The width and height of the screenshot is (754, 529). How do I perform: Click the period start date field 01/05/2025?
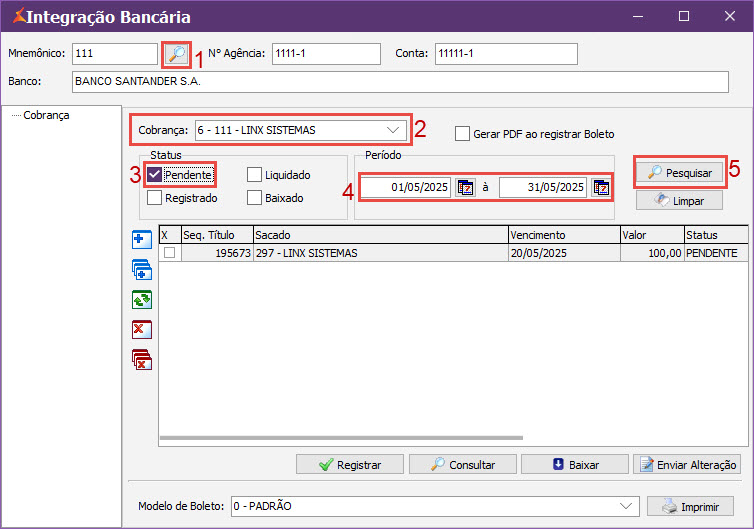tap(406, 187)
